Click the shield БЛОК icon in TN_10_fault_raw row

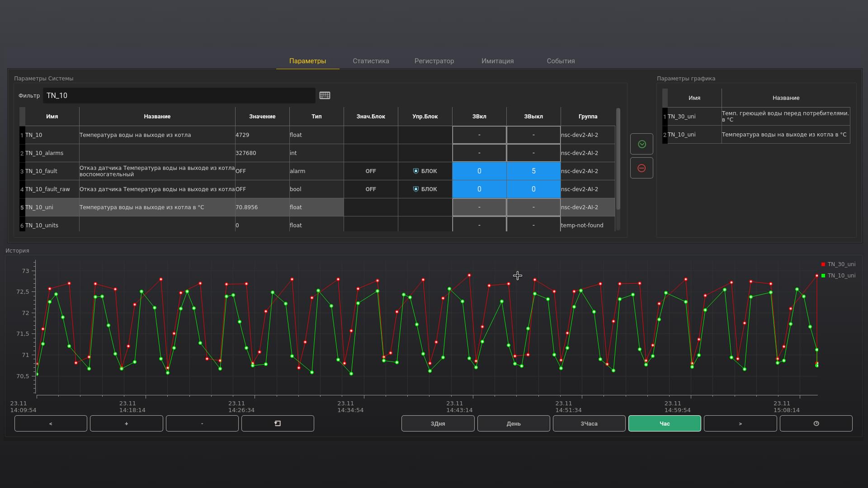click(416, 189)
